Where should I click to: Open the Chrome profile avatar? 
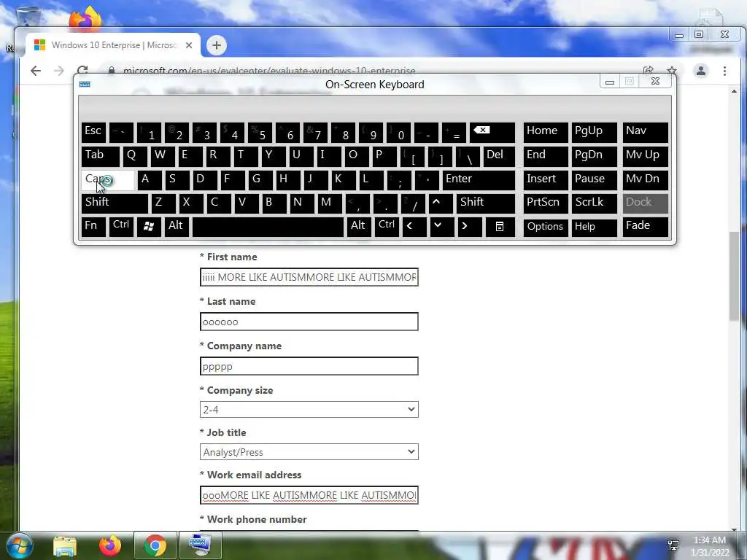[x=701, y=71]
